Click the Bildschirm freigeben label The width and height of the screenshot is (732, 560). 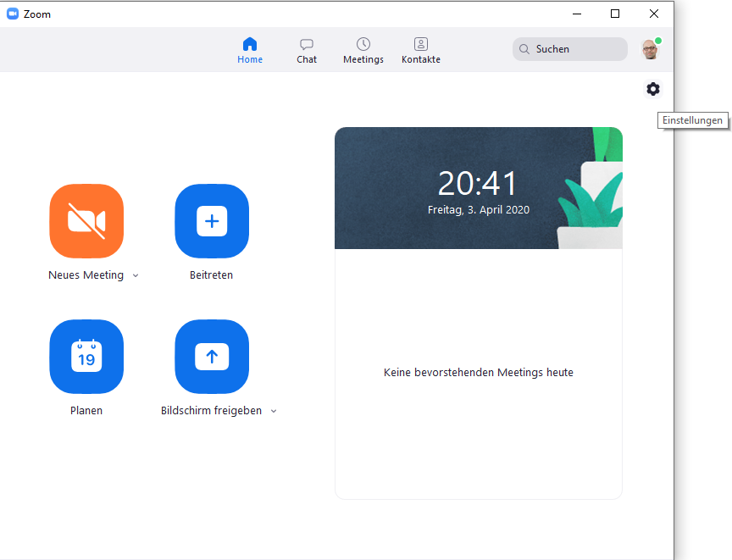click(x=211, y=411)
